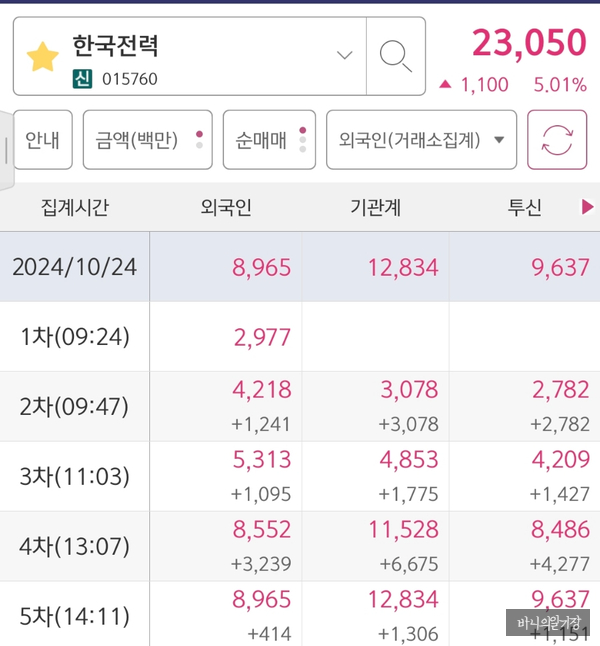Select the 2024/10/24 summary row
Image resolution: width=600 pixels, height=646 pixels.
(300, 267)
